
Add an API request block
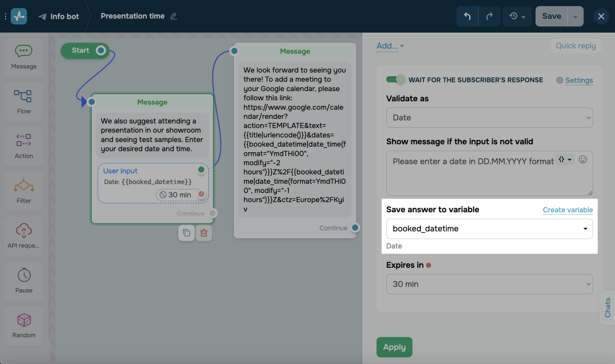pyautogui.click(x=24, y=236)
